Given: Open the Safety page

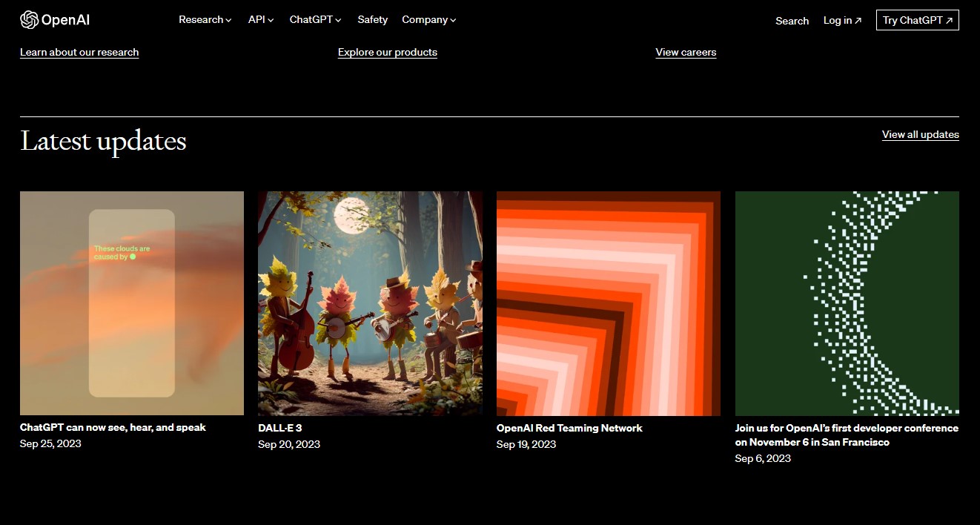Looking at the screenshot, I should pyautogui.click(x=372, y=20).
